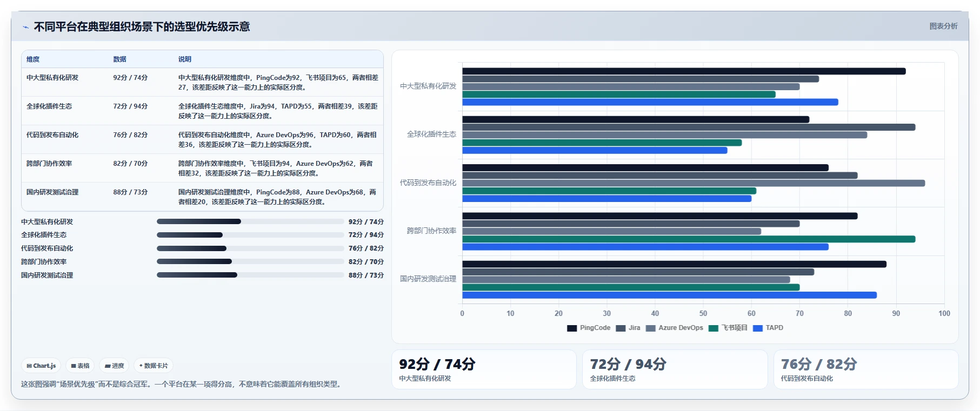980x411 pixels.
Task: Click the Azure DevOps bar in the 跨部门协作效率 group
Action: (x=612, y=231)
